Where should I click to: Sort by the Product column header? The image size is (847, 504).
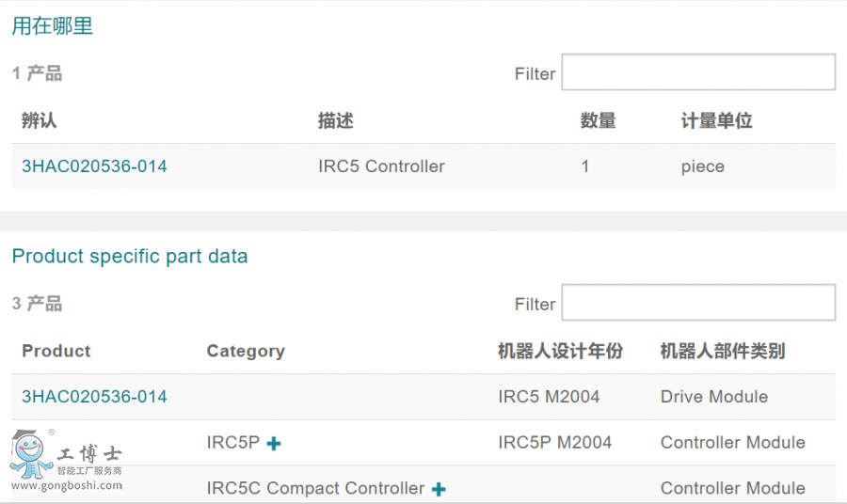(x=56, y=351)
